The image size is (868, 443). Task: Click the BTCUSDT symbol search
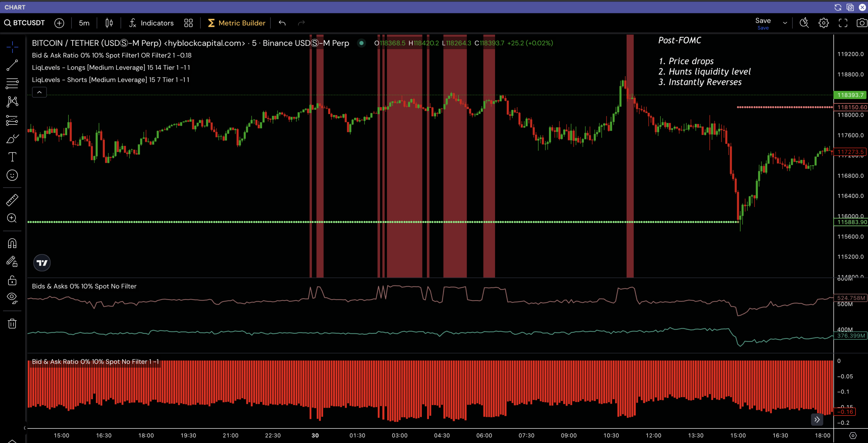pyautogui.click(x=24, y=23)
